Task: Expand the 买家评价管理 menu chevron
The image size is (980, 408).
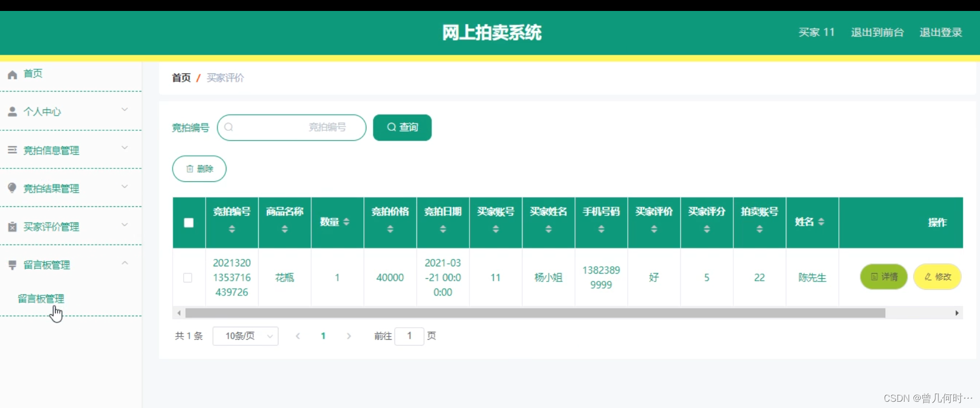Action: [x=125, y=225]
